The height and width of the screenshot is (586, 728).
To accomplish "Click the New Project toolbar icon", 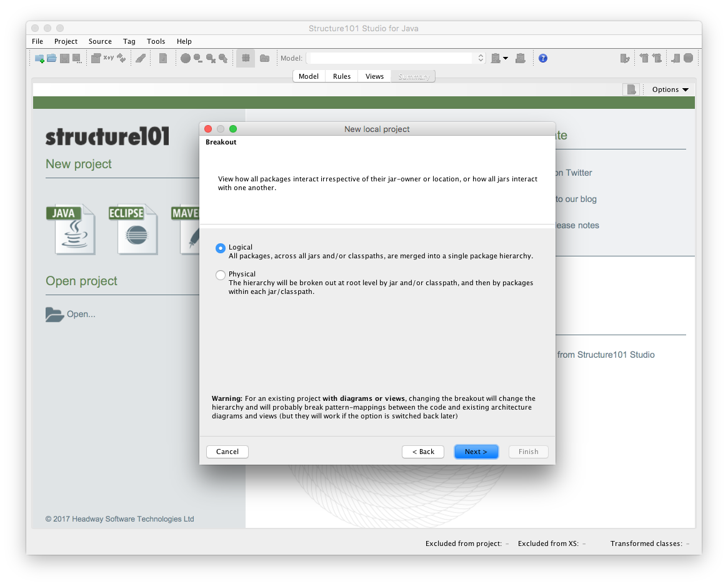I will 39,58.
